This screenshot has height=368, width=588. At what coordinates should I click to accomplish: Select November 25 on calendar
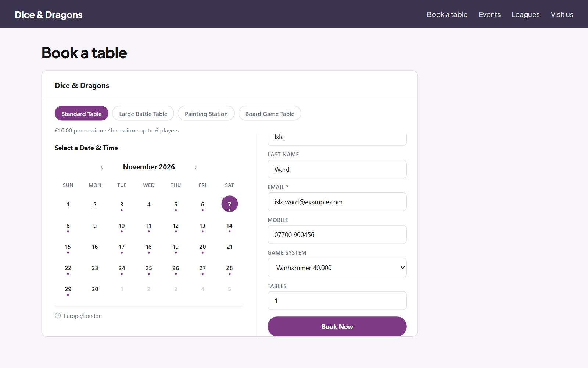[149, 268]
